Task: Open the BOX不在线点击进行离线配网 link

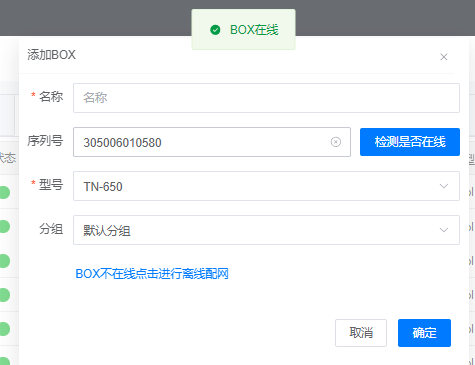Action: click(x=152, y=274)
